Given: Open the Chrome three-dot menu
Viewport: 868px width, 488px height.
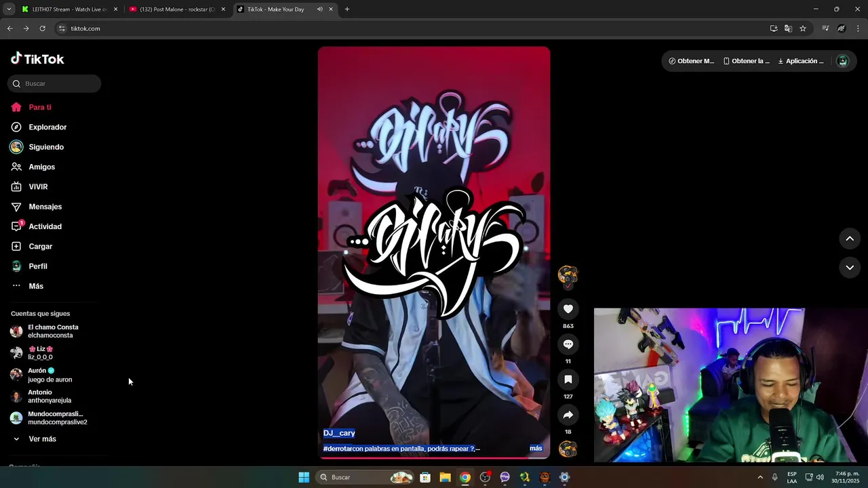Looking at the screenshot, I should [x=858, y=28].
